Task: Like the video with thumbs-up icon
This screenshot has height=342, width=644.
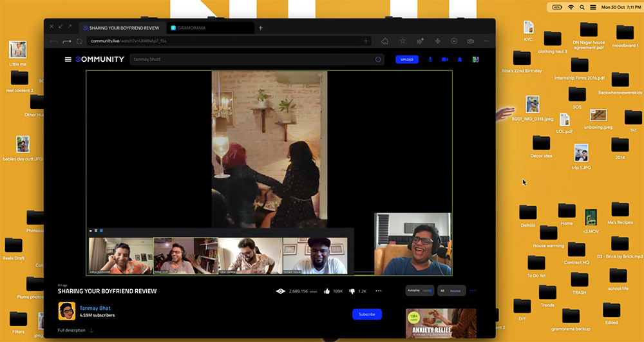Action: 327,291
